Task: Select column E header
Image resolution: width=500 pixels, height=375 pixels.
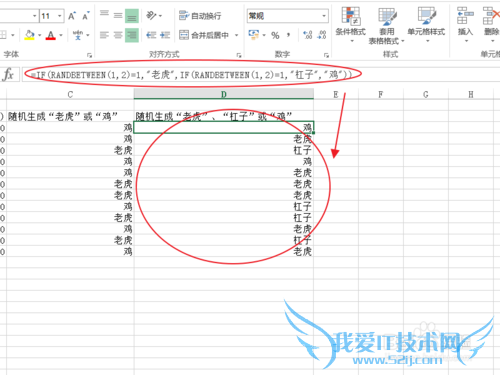Action: click(x=336, y=94)
